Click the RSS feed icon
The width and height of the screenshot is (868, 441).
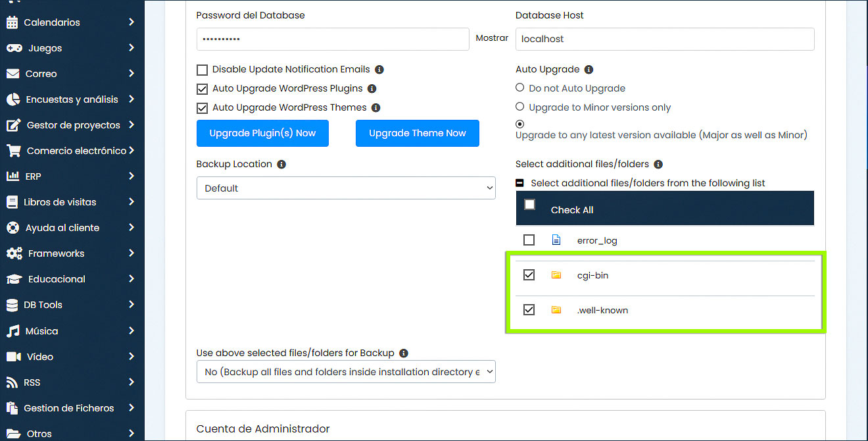coord(12,382)
